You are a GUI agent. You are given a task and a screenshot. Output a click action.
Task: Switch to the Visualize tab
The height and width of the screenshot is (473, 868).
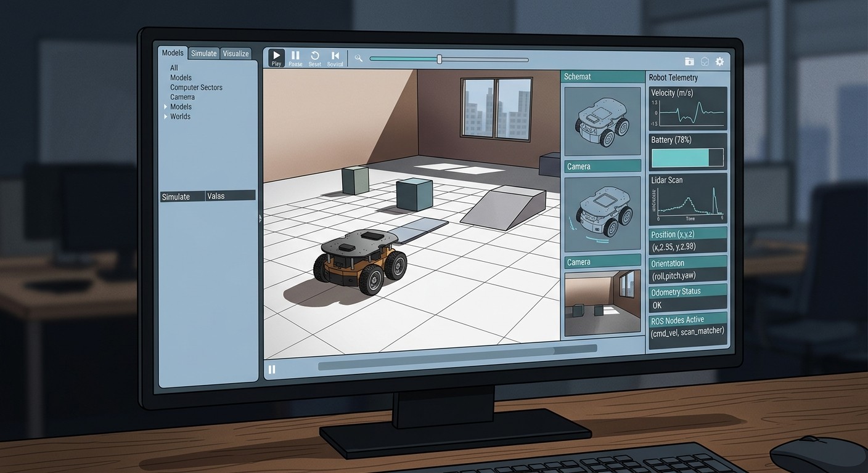[235, 54]
